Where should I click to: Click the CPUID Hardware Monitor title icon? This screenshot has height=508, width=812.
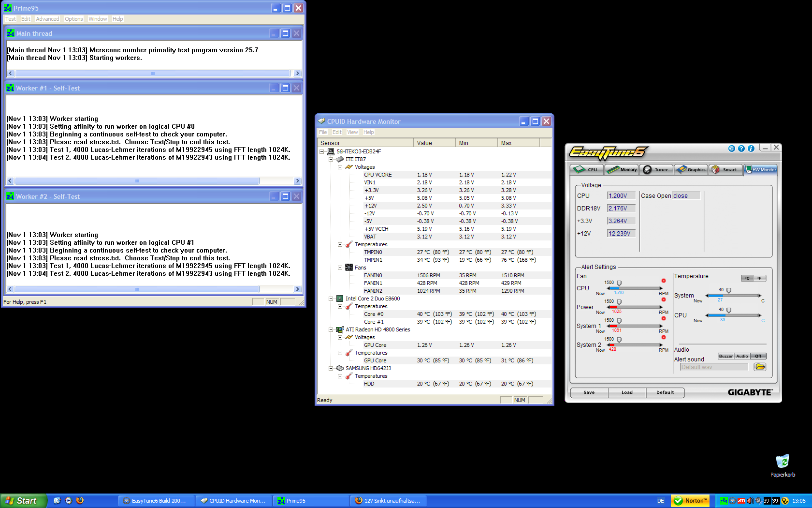(x=321, y=121)
